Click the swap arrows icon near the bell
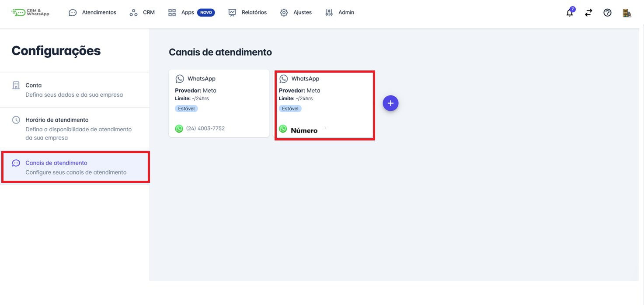The width and height of the screenshot is (644, 305). click(x=588, y=13)
